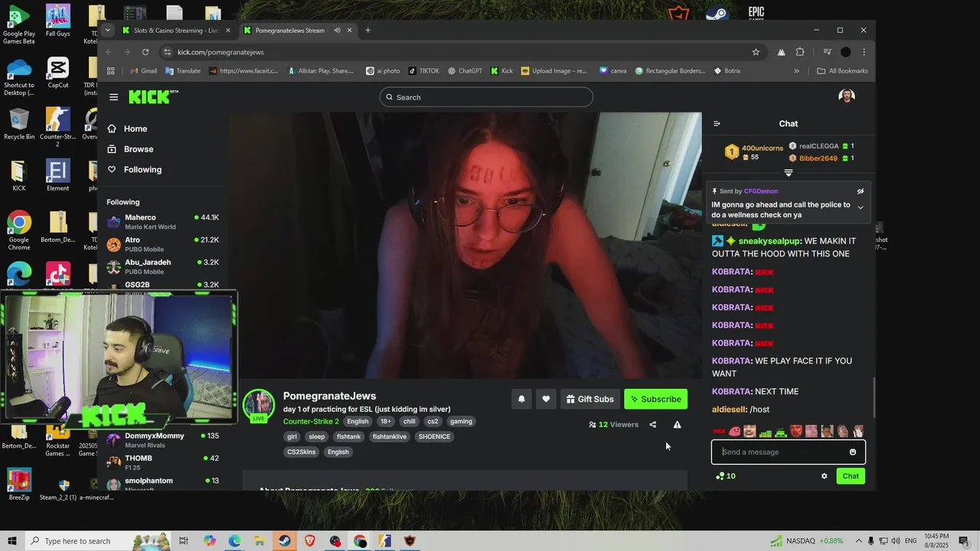Show hidden system tray icons

858,541
